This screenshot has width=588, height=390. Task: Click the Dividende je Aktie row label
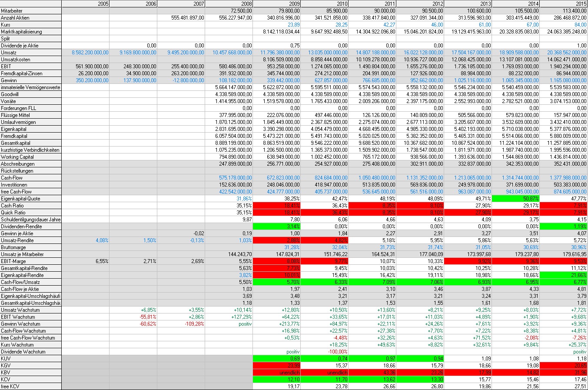pyautogui.click(x=31, y=45)
